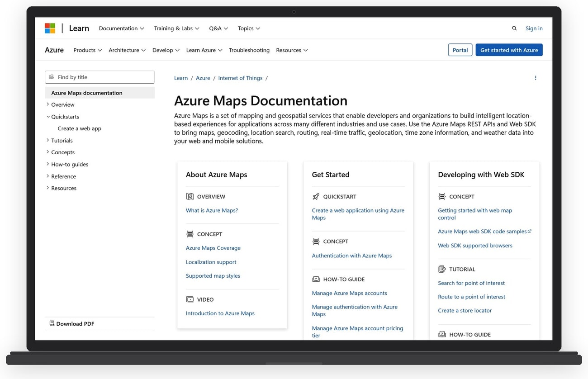Click the Video icon in About Azure Maps

tap(190, 299)
